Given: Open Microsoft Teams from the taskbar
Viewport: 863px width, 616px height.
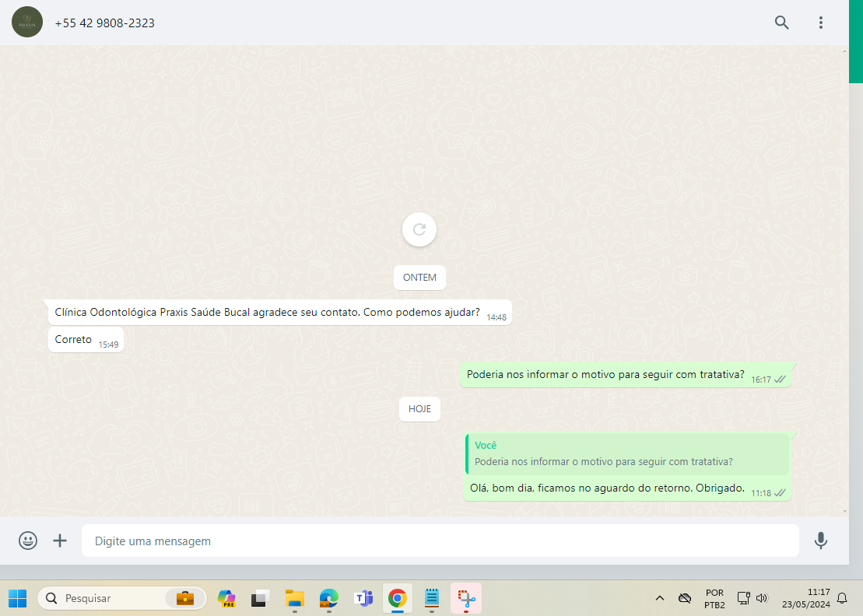Looking at the screenshot, I should [363, 598].
